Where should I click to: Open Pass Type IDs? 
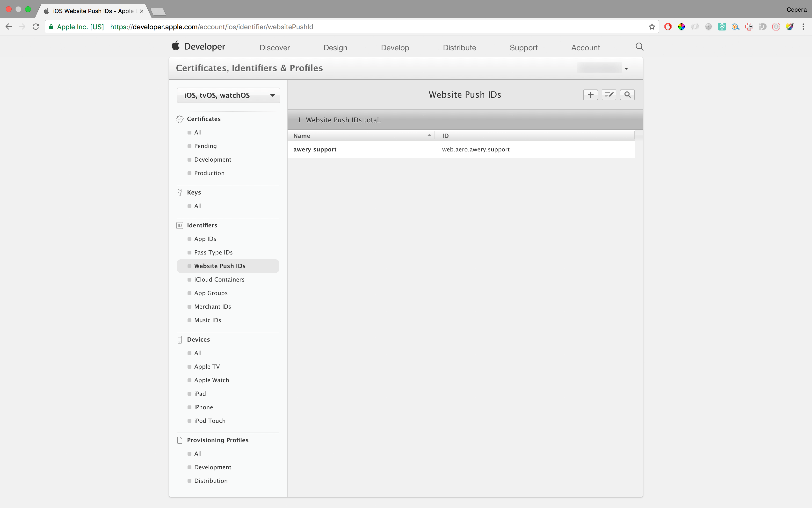[x=213, y=252]
